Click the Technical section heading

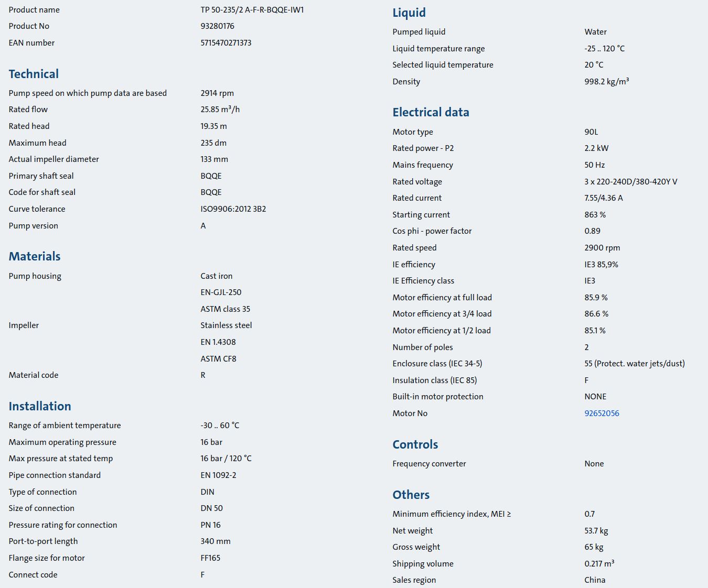(34, 74)
